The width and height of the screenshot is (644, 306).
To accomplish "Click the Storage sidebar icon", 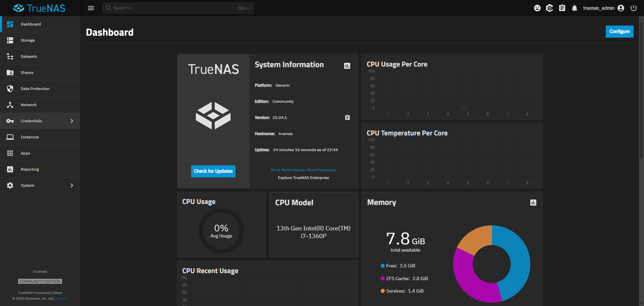I will pyautogui.click(x=10, y=40).
